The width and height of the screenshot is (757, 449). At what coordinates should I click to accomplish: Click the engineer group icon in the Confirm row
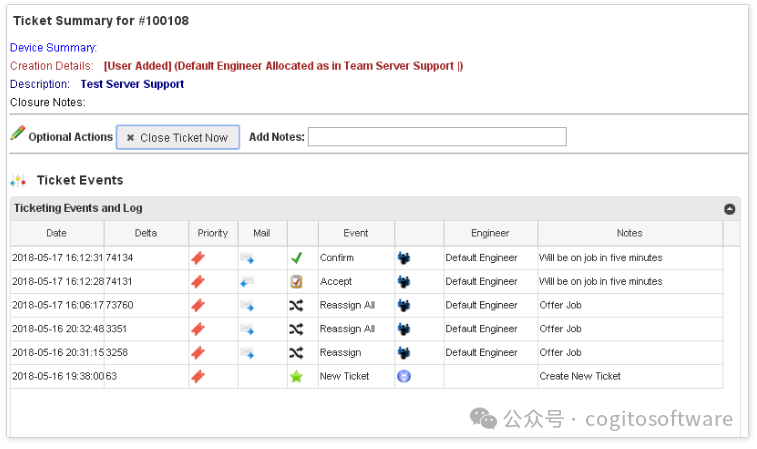(x=404, y=258)
